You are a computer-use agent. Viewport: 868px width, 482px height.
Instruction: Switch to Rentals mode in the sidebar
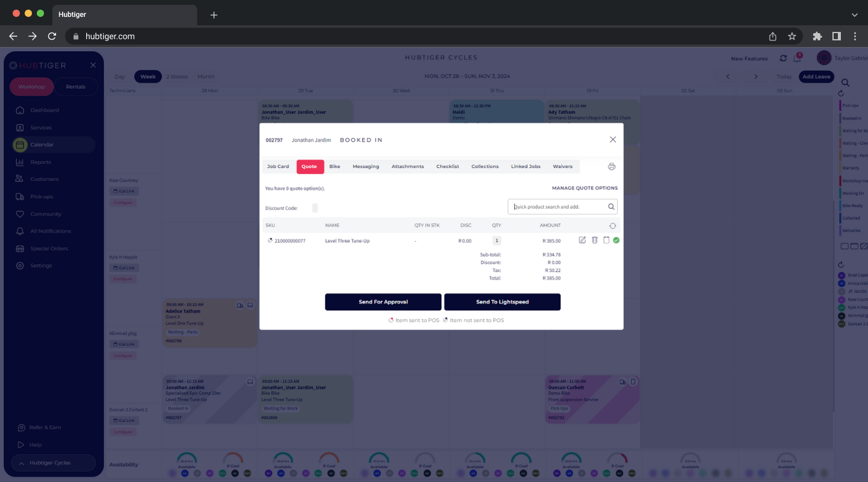76,87
